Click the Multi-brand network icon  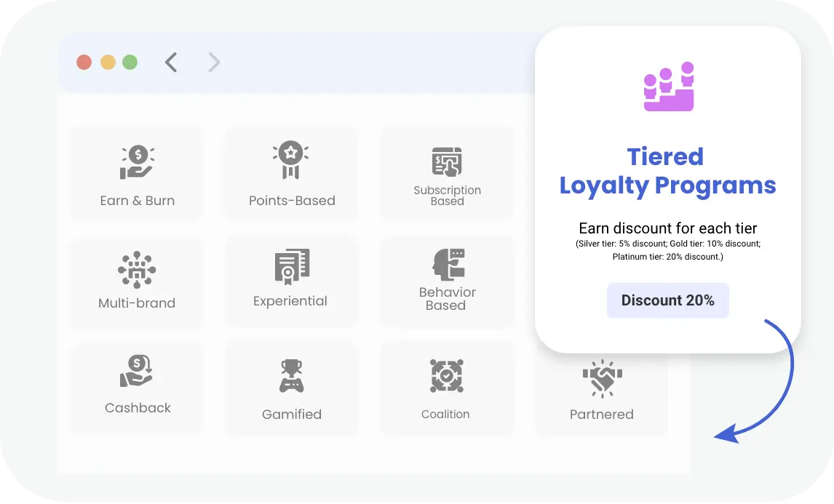coord(136,268)
